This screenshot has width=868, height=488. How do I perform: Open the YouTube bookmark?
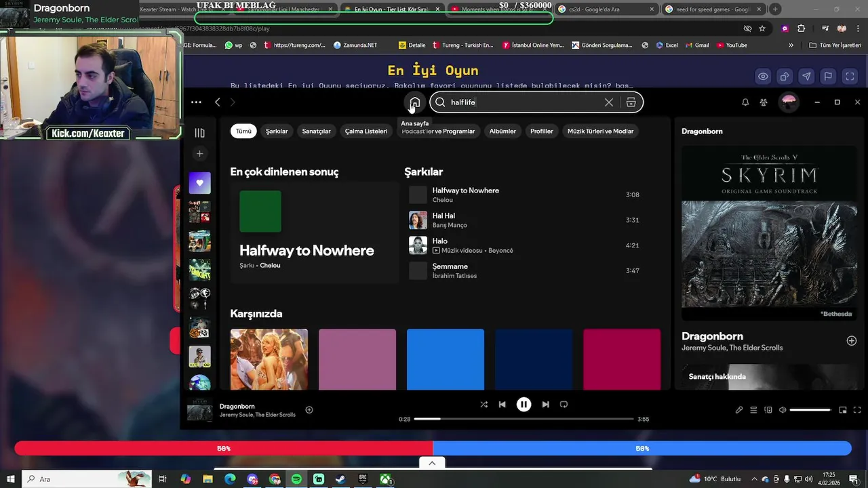732,45
